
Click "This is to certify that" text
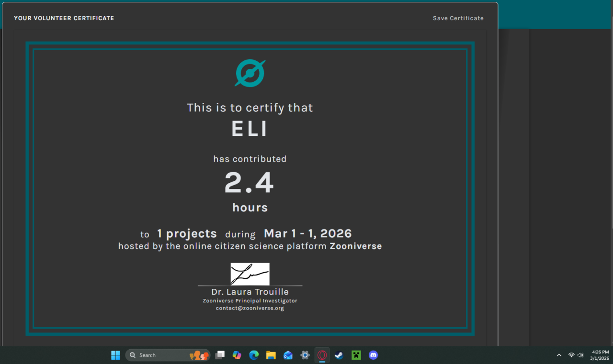point(250,108)
